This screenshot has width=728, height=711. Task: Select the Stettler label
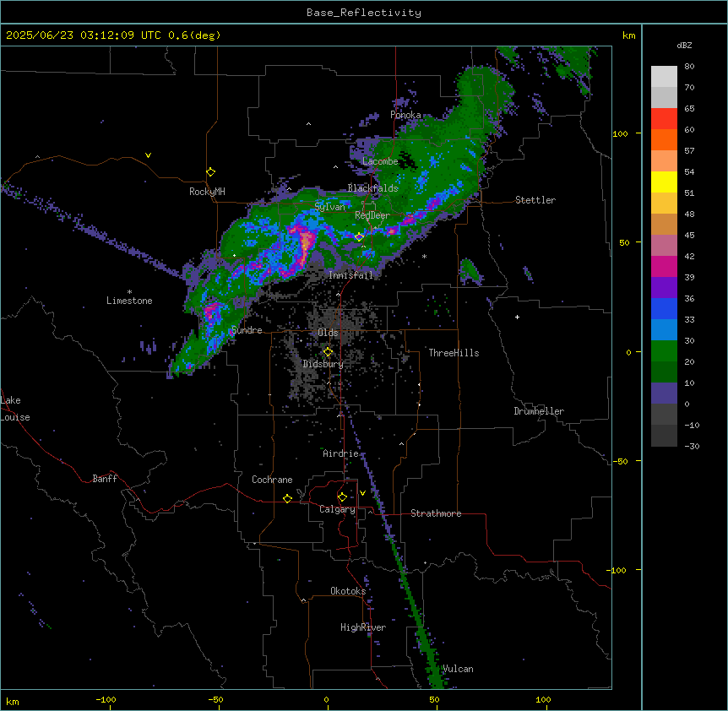coord(535,200)
